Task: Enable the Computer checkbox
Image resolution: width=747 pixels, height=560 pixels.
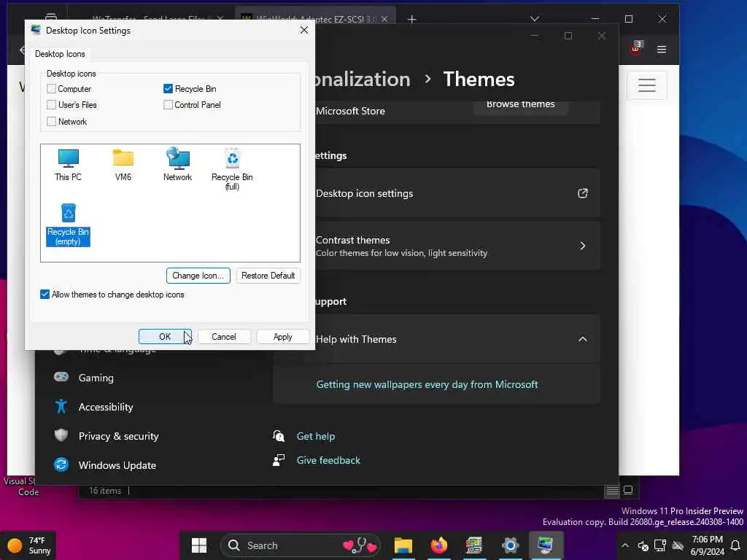Action: 52,88
